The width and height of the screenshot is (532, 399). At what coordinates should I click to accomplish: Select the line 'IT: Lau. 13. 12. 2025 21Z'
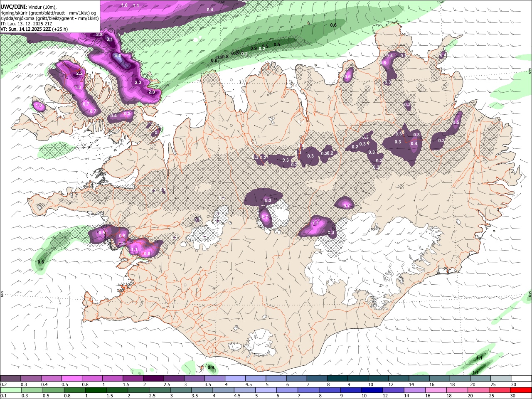(x=27, y=24)
